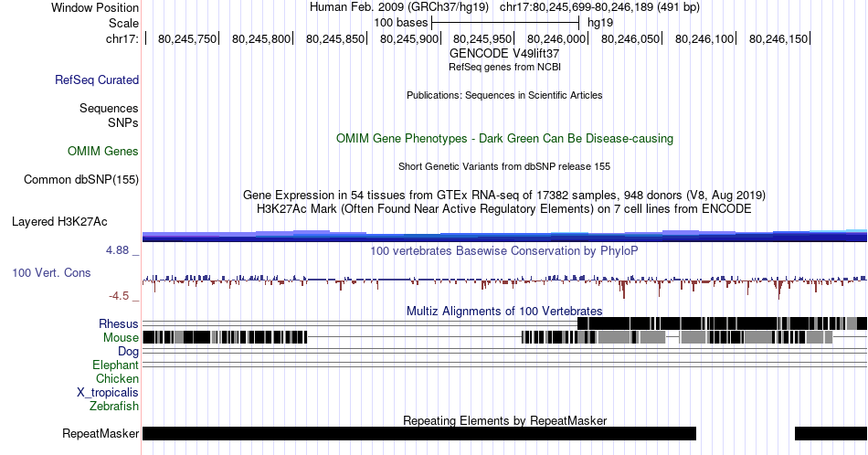Viewport: 868px width, 455px height.
Task: Click the GENCODE V49lift37 track title
Action: 504,54
